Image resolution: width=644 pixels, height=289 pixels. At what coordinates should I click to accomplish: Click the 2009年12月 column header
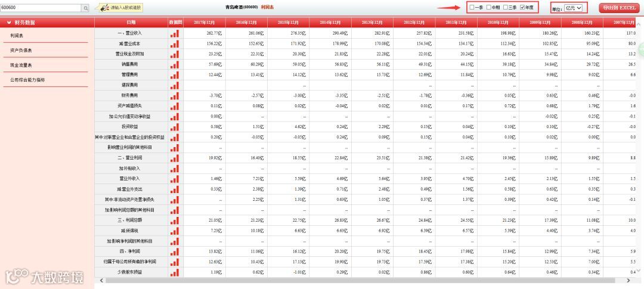(x=540, y=23)
